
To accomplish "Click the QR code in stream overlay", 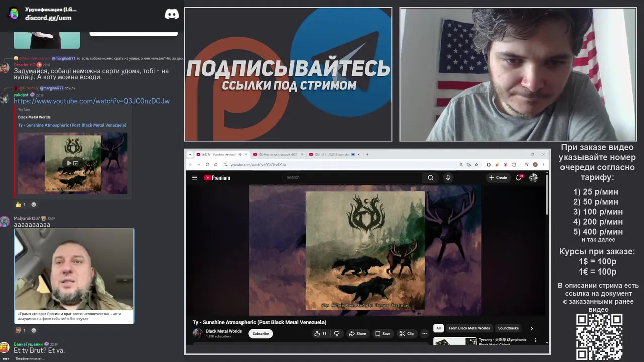I will tap(599, 337).
